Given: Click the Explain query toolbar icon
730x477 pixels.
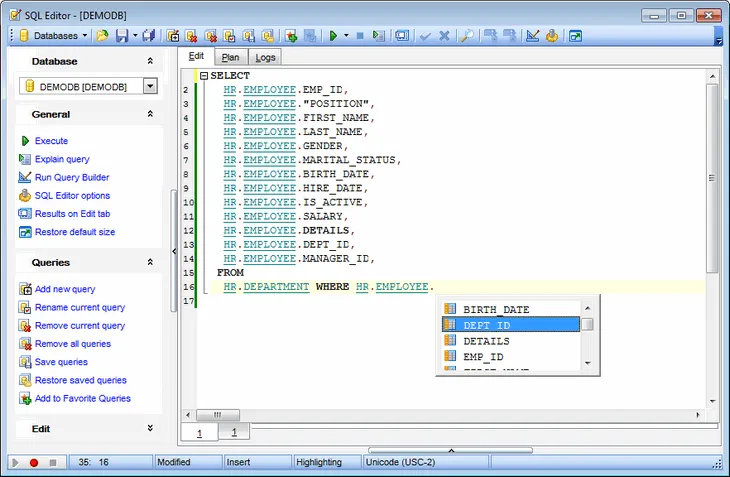Looking at the screenshot, I should pos(379,36).
